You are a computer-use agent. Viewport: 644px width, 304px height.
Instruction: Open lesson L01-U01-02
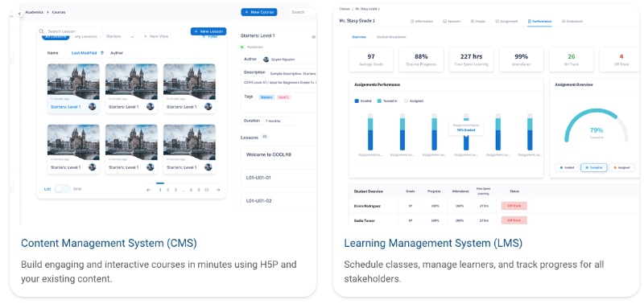click(279, 201)
